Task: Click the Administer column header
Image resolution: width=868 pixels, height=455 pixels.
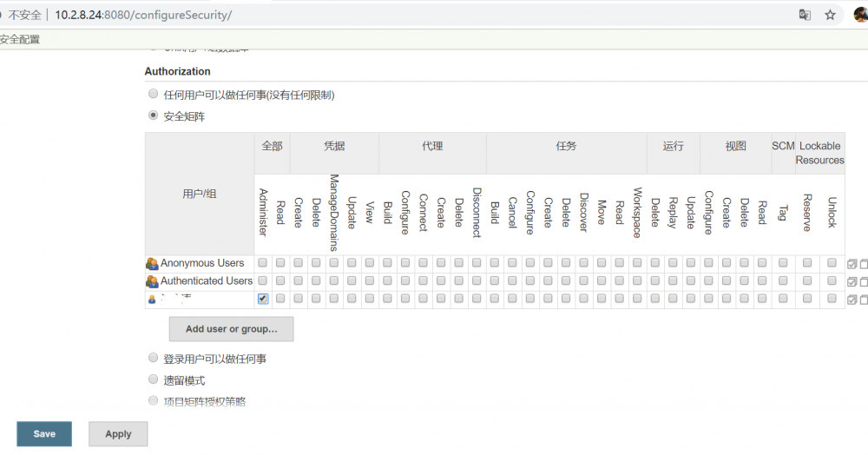Action: pos(263,213)
